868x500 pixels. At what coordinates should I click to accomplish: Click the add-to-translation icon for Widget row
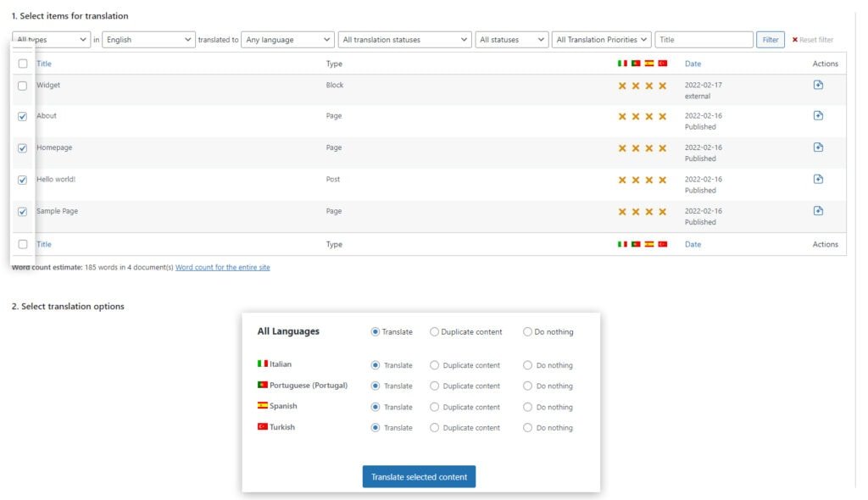pos(818,85)
